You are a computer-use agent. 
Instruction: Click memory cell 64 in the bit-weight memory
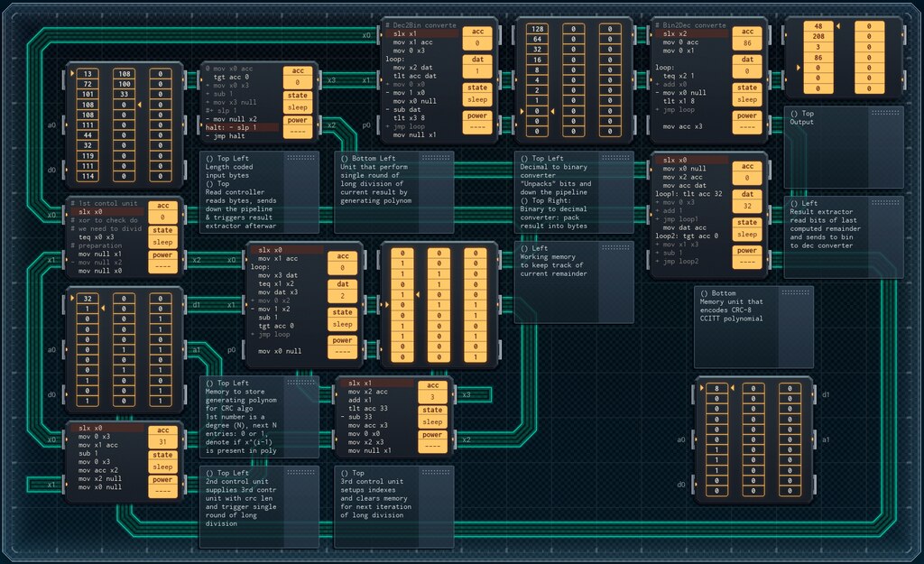point(537,40)
